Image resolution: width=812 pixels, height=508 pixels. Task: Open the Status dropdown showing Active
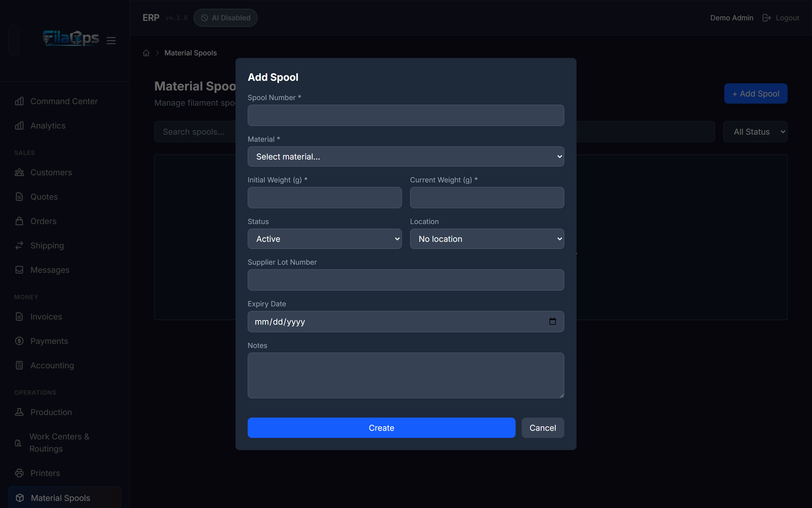325,239
